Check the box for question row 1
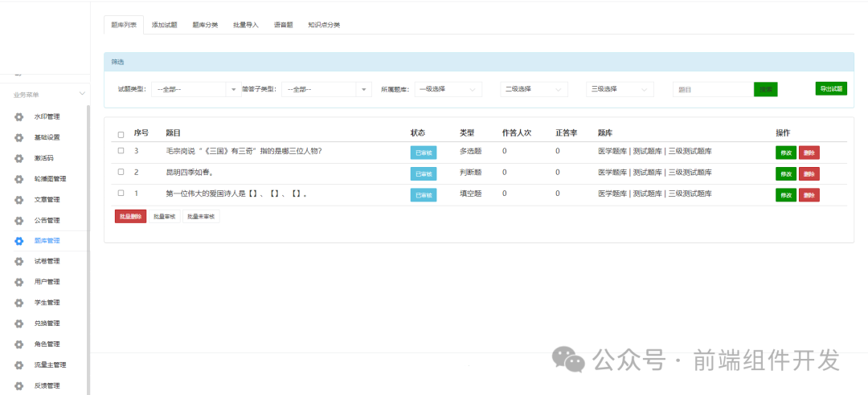The height and width of the screenshot is (395, 868). tap(121, 193)
